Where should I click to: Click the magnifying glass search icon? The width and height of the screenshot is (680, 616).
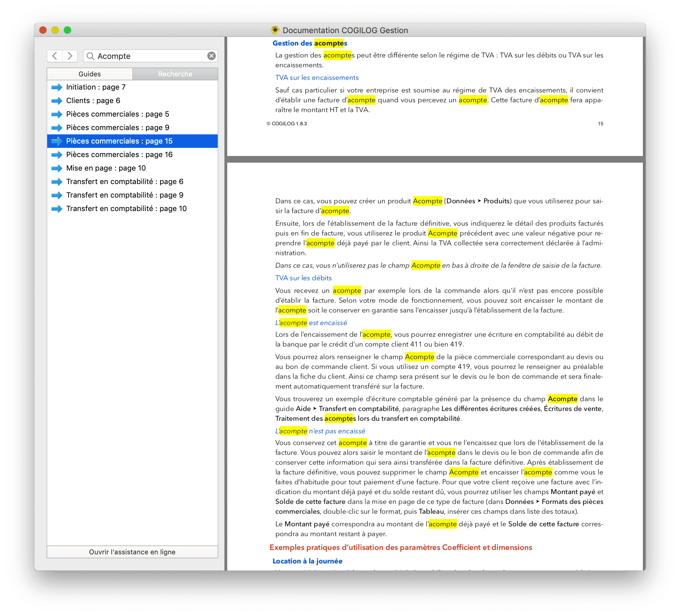(90, 56)
